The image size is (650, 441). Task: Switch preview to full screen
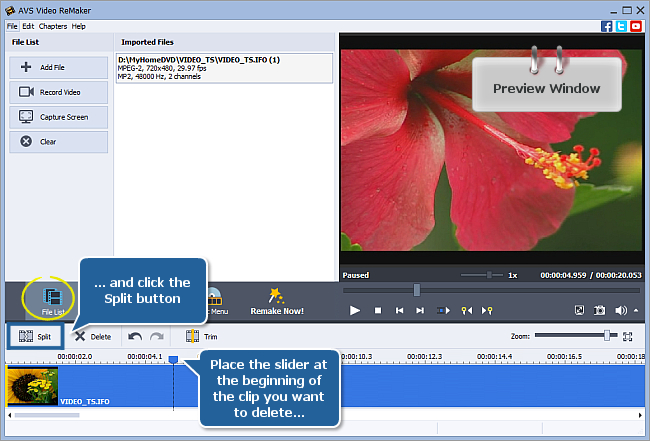[579, 310]
